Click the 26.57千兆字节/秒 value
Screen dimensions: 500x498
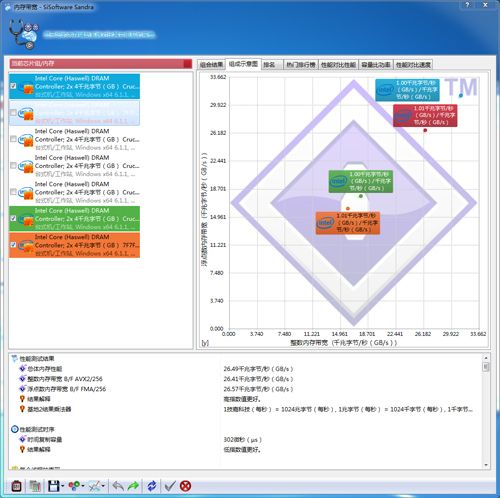click(x=258, y=389)
